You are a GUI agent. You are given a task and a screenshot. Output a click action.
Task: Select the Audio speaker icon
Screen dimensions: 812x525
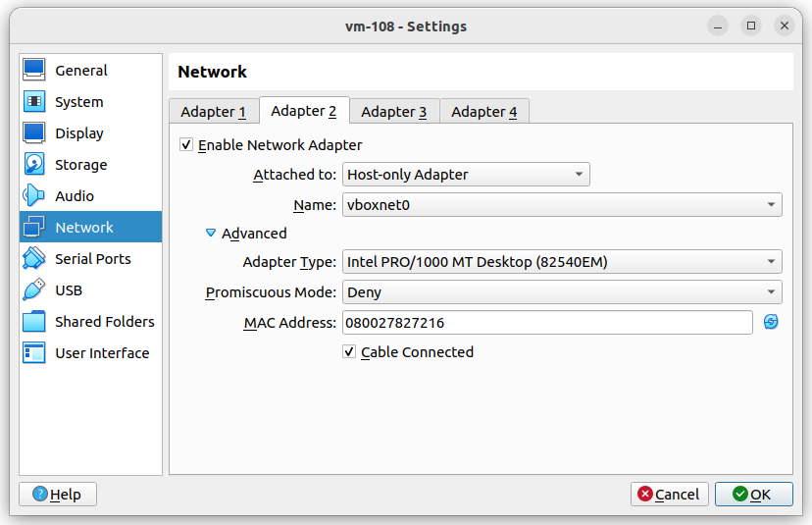tap(34, 196)
